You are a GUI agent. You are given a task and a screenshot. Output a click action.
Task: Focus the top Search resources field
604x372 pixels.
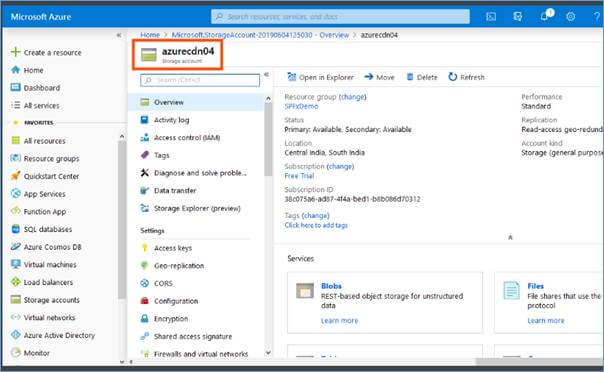[x=341, y=17]
